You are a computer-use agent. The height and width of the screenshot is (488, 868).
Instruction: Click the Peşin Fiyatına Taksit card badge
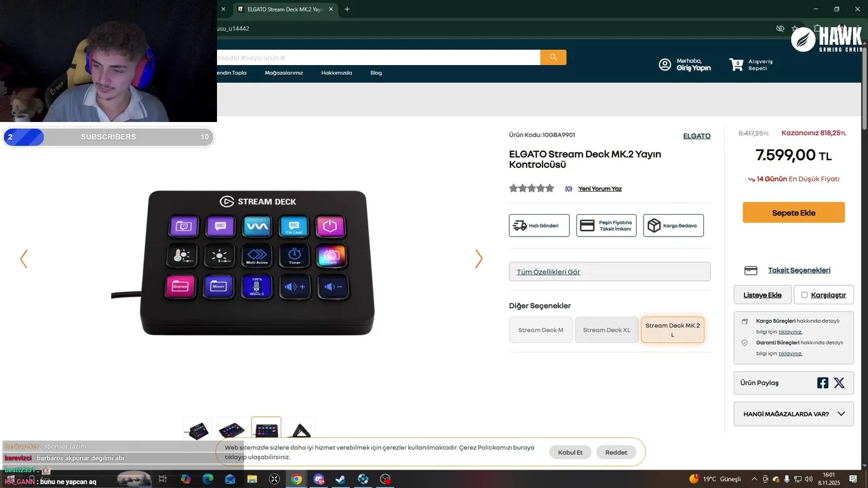click(x=606, y=226)
